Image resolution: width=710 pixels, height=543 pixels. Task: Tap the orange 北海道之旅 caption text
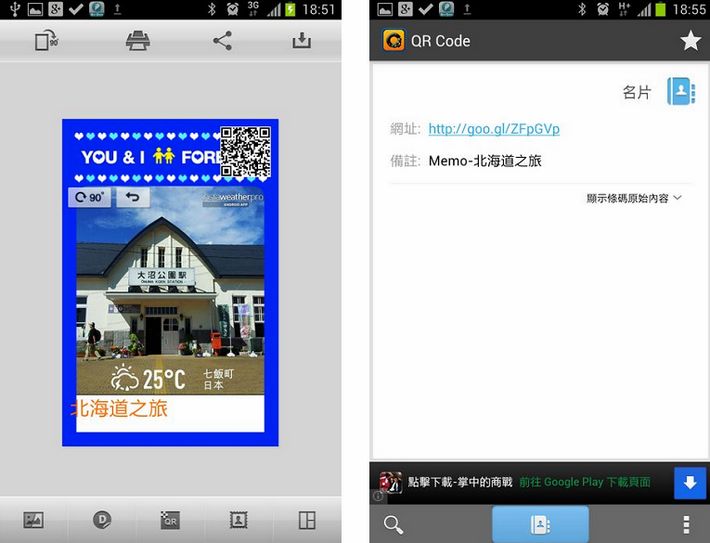pyautogui.click(x=120, y=408)
